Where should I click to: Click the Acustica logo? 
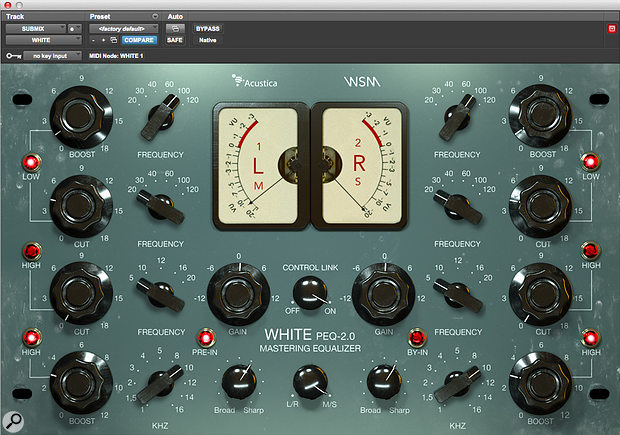pos(255,81)
